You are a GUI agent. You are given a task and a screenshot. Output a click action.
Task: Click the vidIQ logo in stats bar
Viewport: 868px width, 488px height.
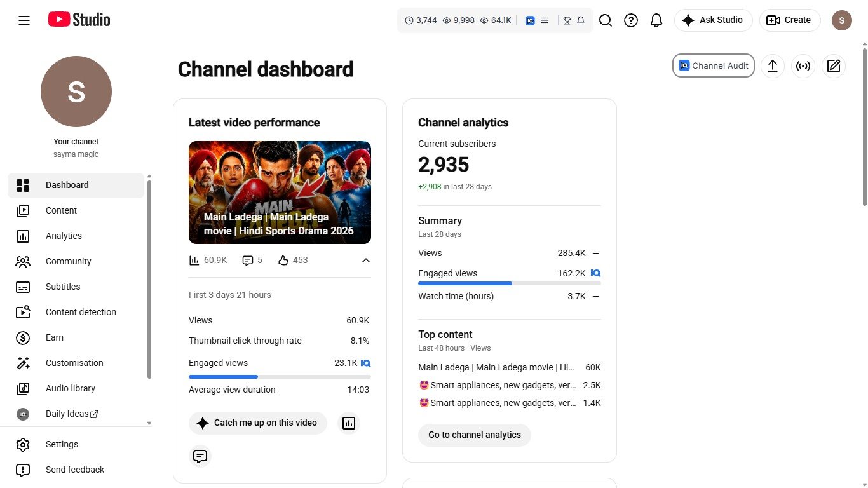[x=530, y=20]
